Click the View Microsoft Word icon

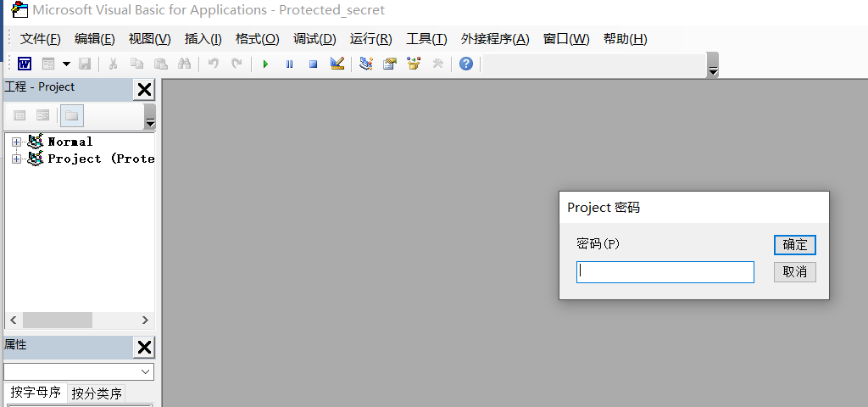tap(25, 64)
